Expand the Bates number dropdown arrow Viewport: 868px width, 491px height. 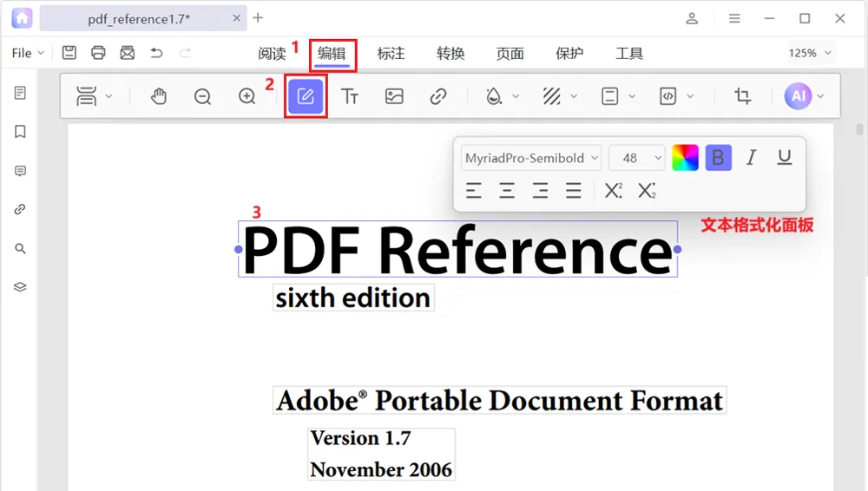pos(690,96)
